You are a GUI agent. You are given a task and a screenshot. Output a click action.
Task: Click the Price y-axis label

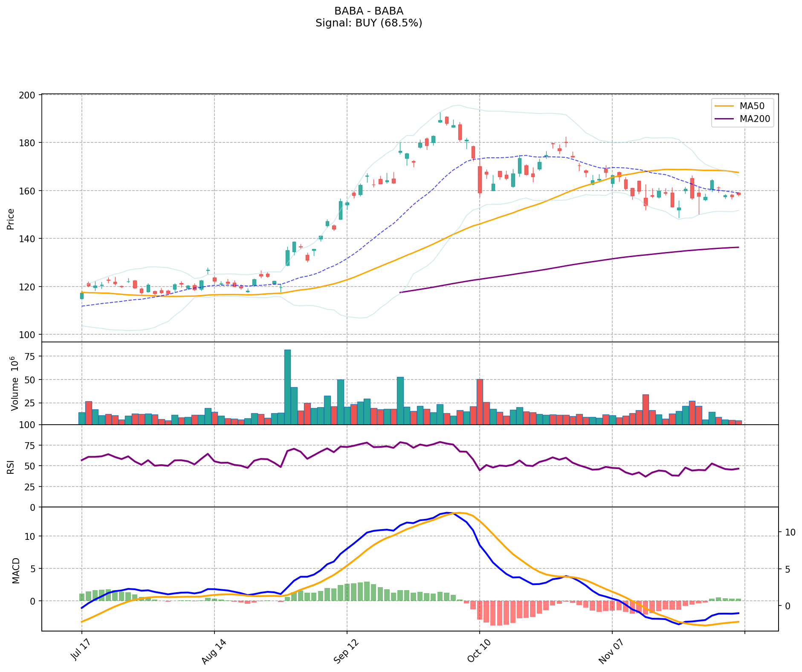point(11,219)
